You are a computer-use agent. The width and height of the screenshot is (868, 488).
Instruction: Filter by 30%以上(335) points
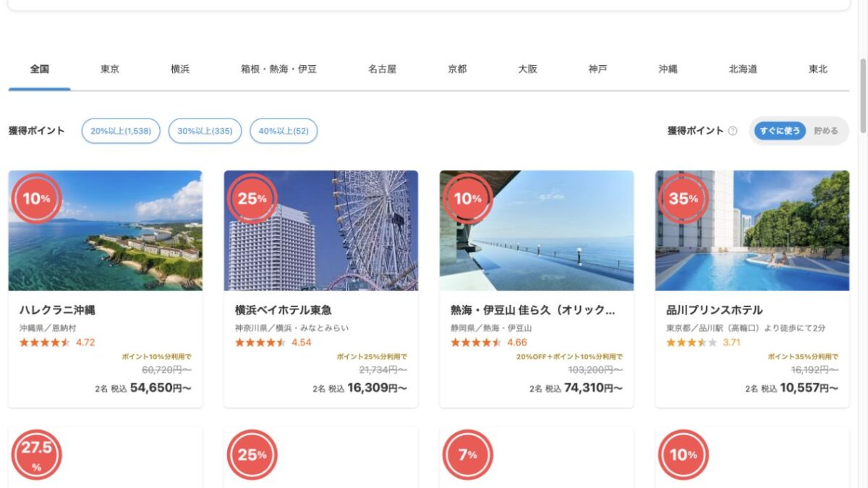tap(205, 131)
